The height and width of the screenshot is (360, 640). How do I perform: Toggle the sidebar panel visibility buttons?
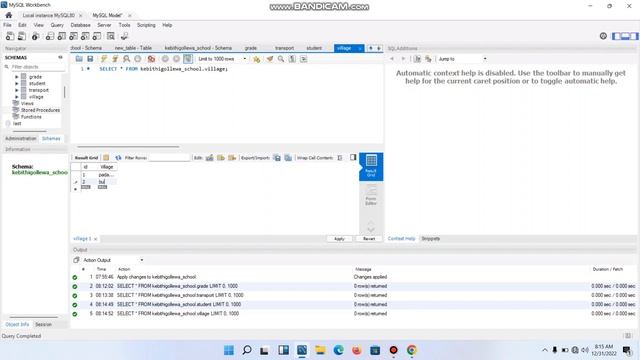(625, 36)
